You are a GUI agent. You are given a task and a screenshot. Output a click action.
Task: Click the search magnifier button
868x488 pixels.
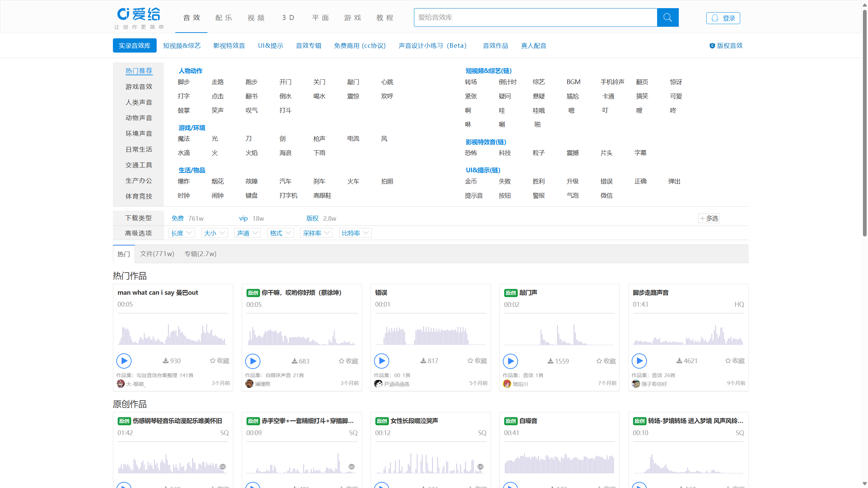click(667, 17)
